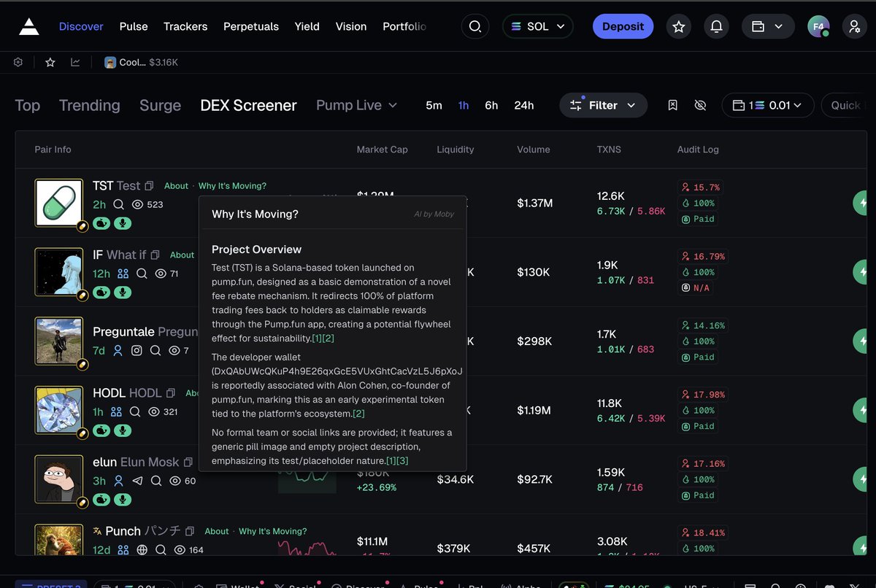876x588 pixels.
Task: Click the star icon in the sub-bar
Action: coord(50,63)
